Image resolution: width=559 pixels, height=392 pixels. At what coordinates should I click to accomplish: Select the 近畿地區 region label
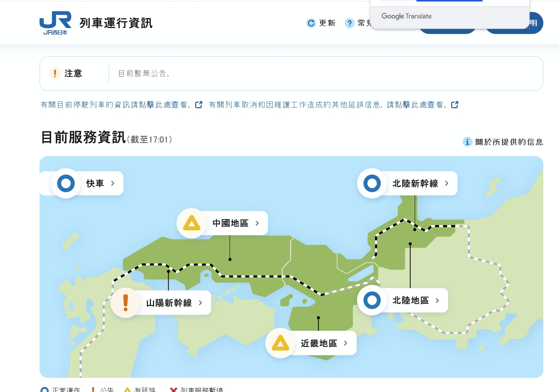point(319,343)
